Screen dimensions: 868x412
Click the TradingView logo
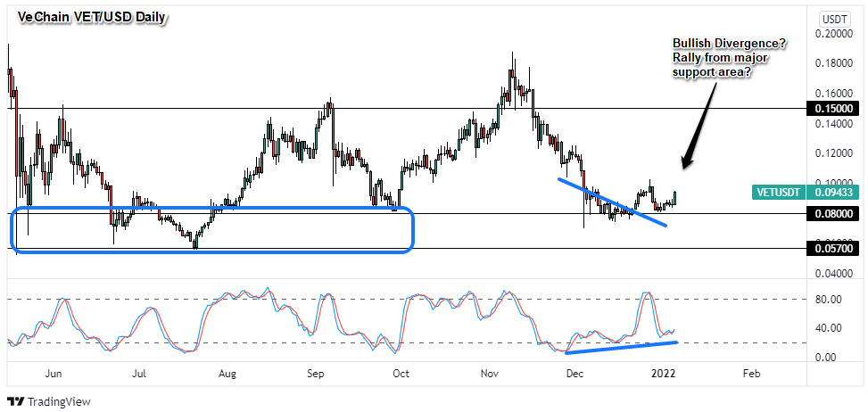click(x=48, y=401)
